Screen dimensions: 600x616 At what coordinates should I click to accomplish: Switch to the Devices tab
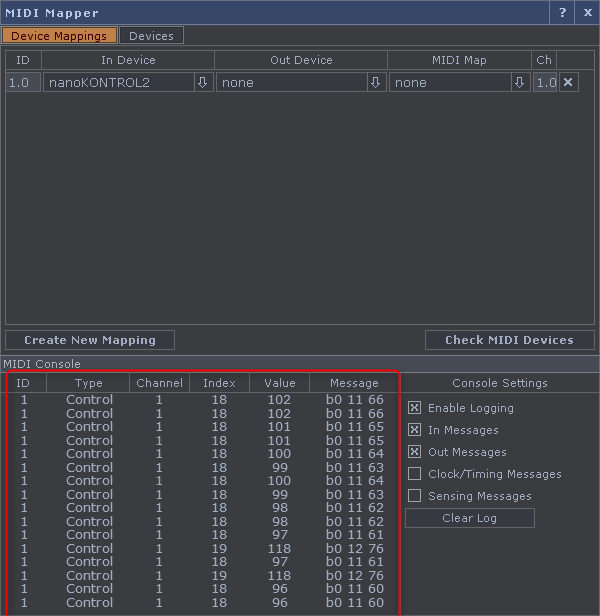pyautogui.click(x=151, y=36)
